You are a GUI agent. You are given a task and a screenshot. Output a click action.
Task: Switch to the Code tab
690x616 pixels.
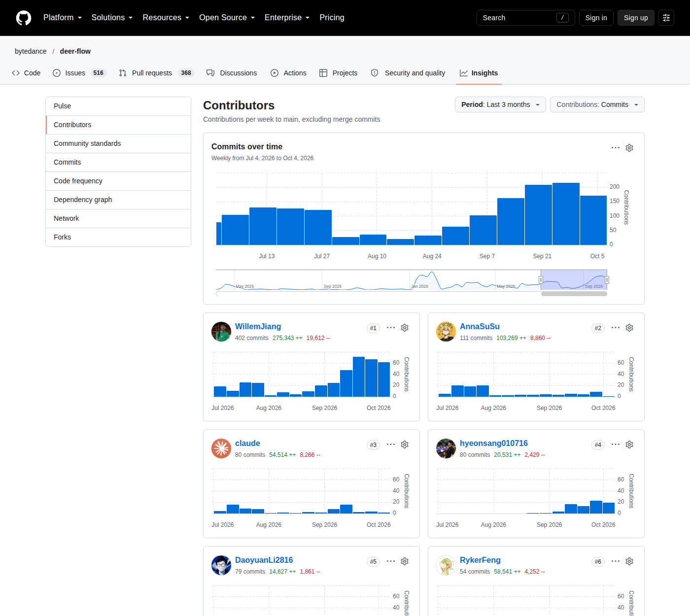pyautogui.click(x=26, y=73)
